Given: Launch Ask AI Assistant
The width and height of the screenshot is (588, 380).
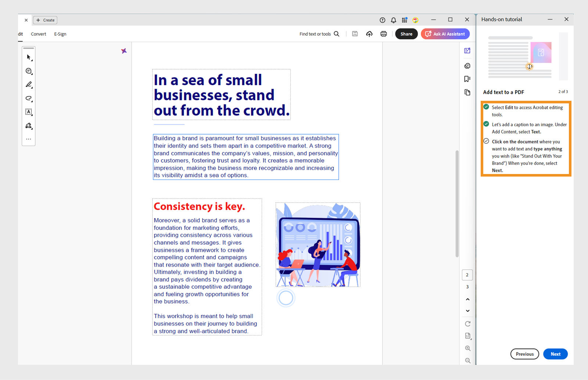Looking at the screenshot, I should point(445,34).
